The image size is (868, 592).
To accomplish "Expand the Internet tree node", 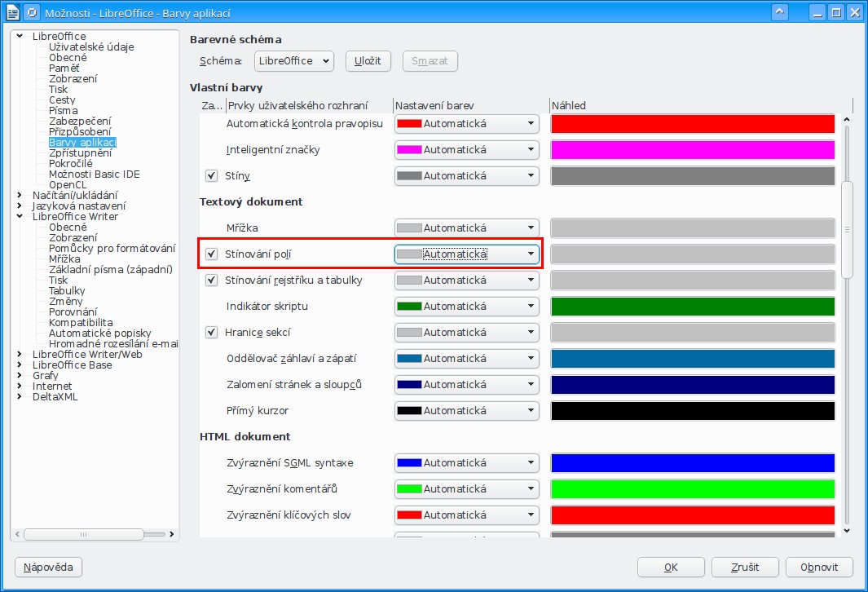I will pyautogui.click(x=20, y=386).
